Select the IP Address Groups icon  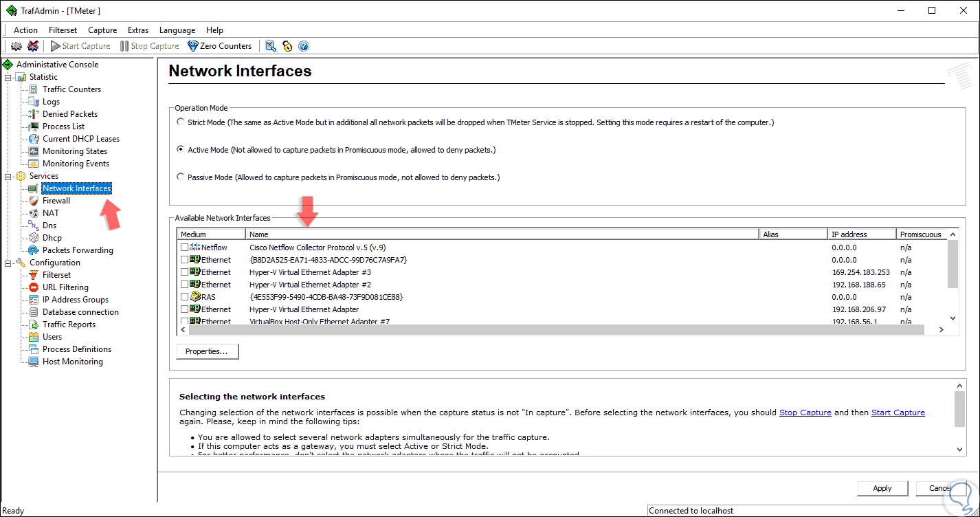click(34, 300)
